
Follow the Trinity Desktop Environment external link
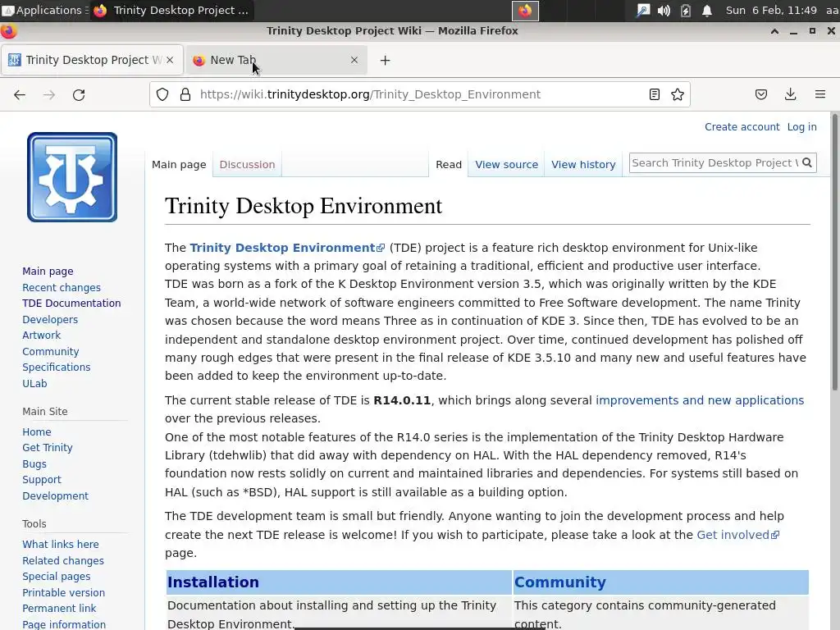[x=287, y=248]
